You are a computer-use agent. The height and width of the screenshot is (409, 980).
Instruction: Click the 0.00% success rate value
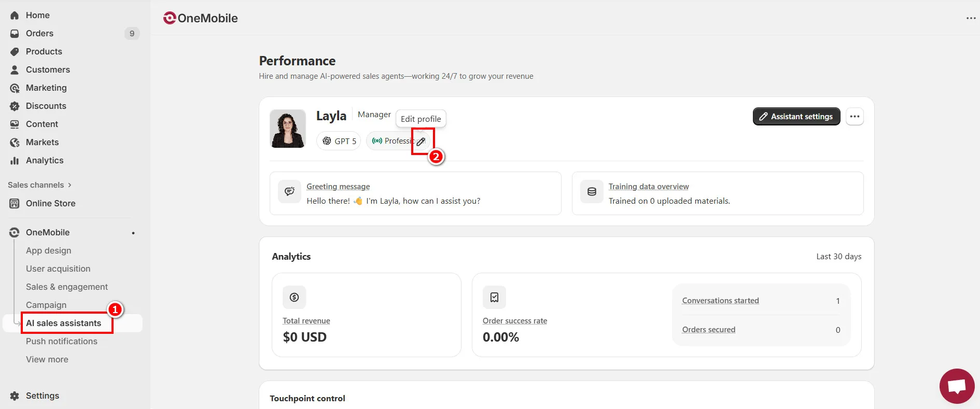tap(501, 337)
